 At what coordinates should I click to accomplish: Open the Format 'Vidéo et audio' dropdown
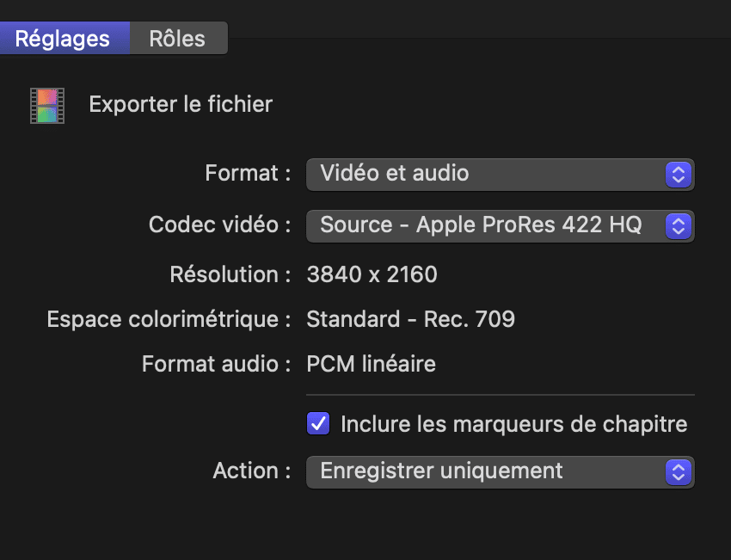pyautogui.click(x=501, y=175)
